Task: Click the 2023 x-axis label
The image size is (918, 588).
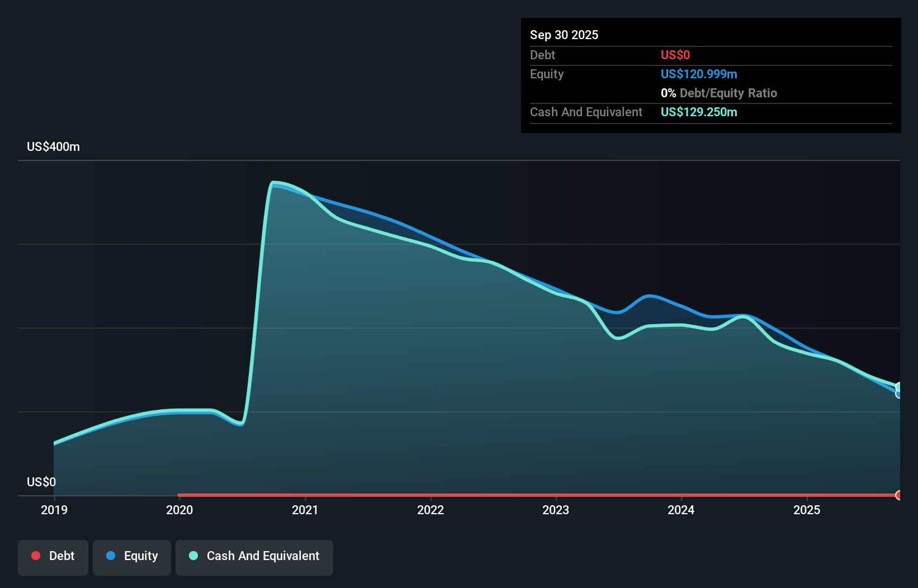Action: pos(556,510)
